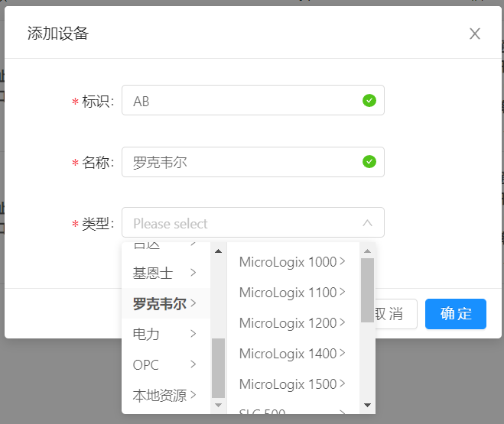
Task: Choose MicroLogix 1000 from the submenu
Action: click(293, 262)
